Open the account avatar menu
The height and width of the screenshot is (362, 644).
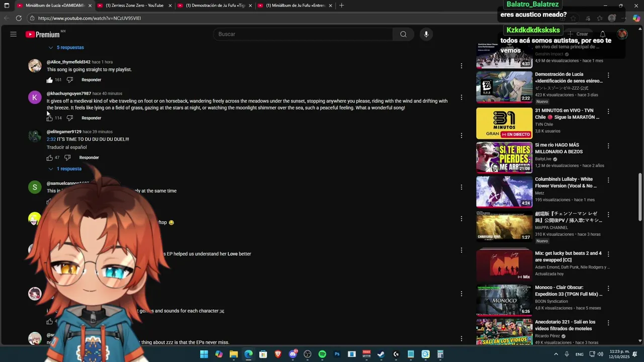click(x=622, y=34)
